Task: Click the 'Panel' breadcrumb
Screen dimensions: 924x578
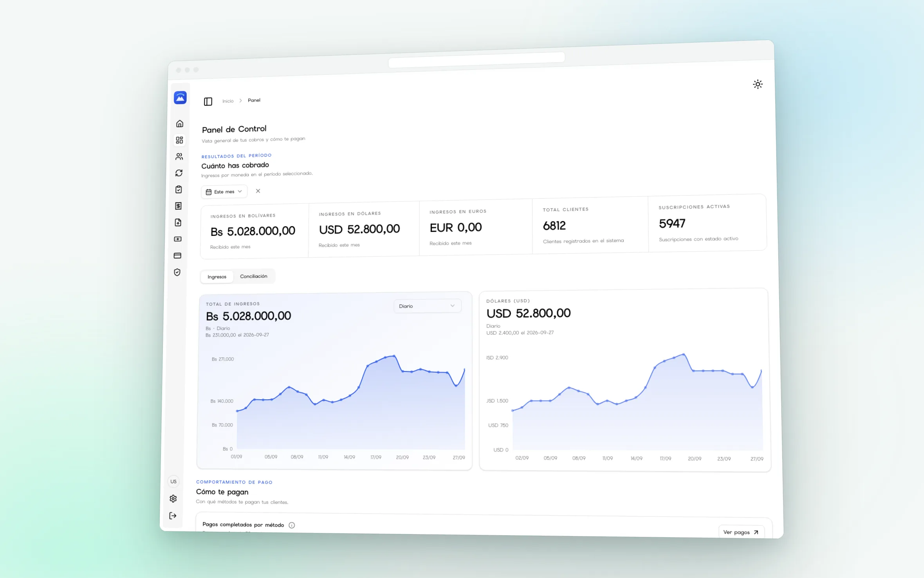Action: 254,100
